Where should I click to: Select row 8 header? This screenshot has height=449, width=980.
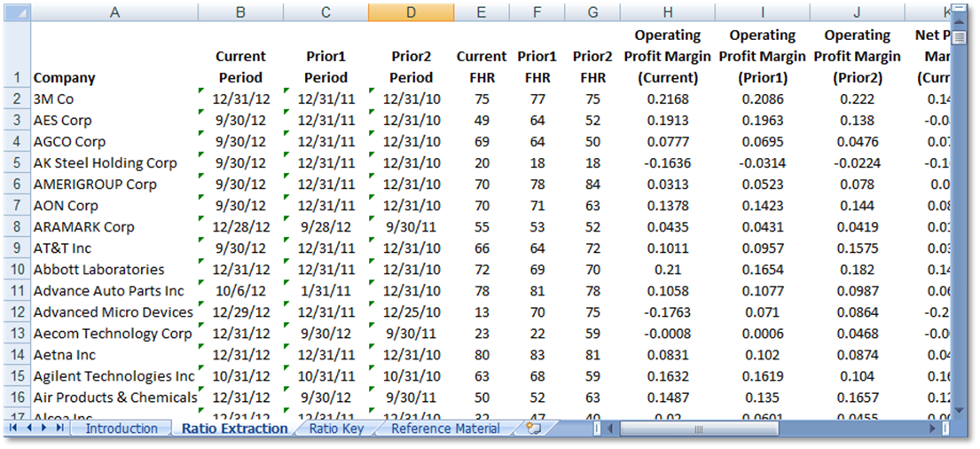tap(17, 226)
